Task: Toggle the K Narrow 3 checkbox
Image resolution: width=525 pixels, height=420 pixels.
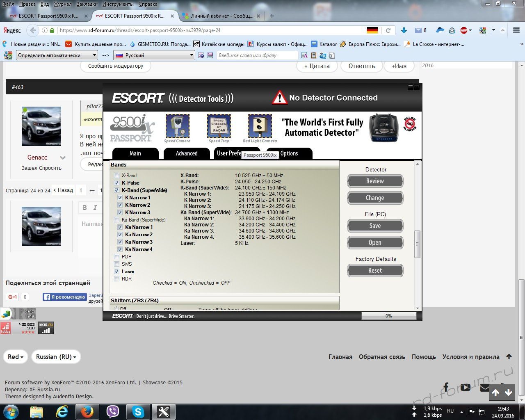Action: [x=120, y=212]
